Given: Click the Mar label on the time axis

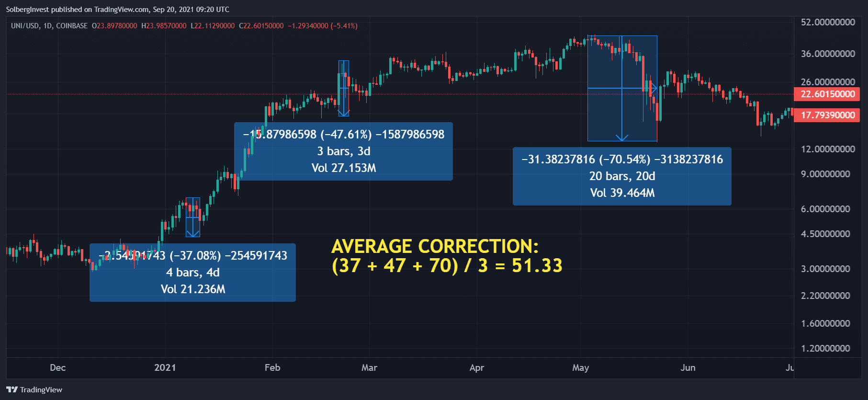Looking at the screenshot, I should [369, 367].
